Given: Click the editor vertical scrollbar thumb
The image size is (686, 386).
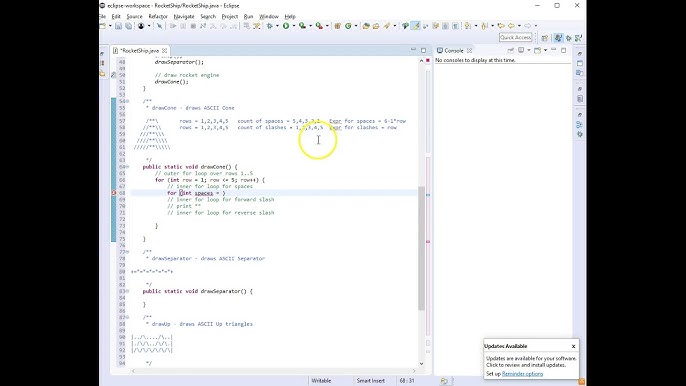Looking at the screenshot, I should (x=421, y=248).
